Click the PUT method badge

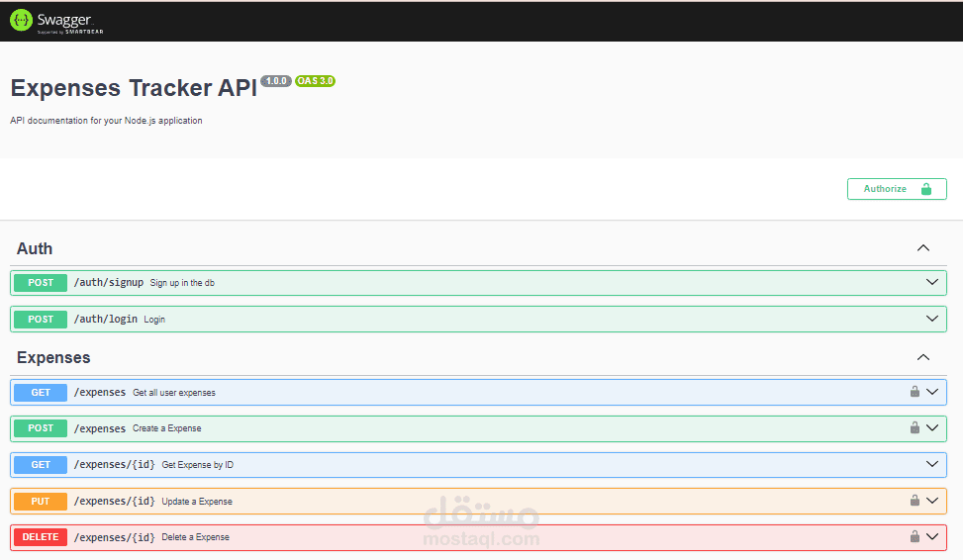click(x=41, y=501)
